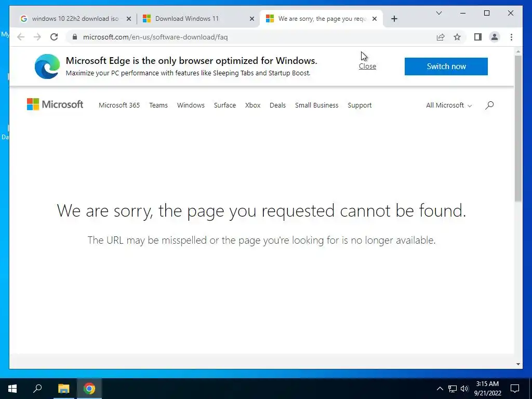532x399 pixels.
Task: Click the Chrome taskbar icon
Action: pyautogui.click(x=89, y=389)
